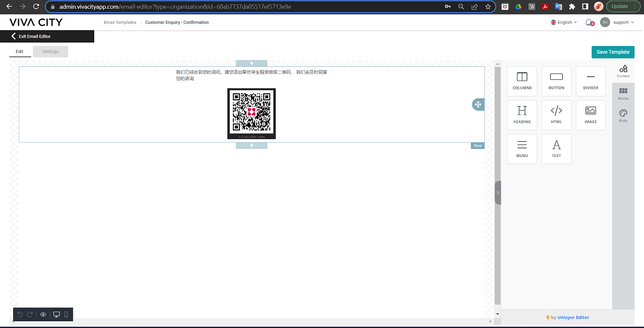Click the browser Update button

click(623, 6)
